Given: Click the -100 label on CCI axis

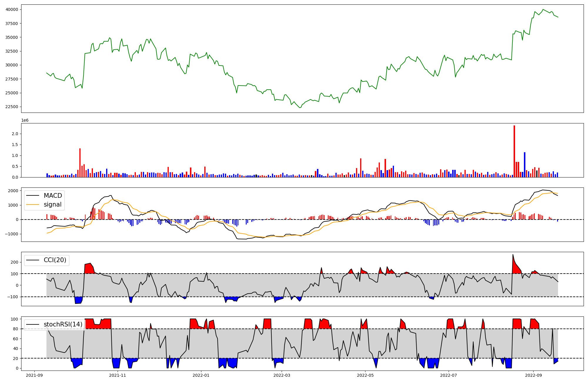Looking at the screenshot, I should point(13,297).
